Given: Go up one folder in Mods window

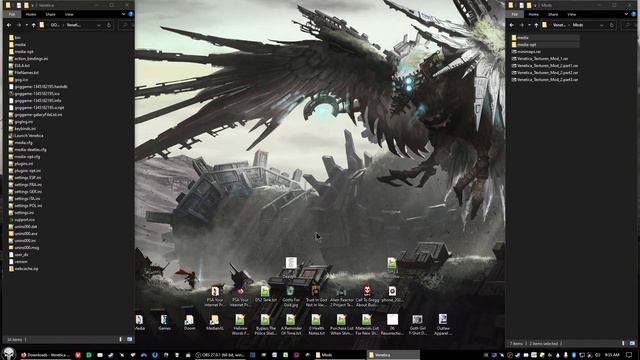Looking at the screenshot, I should [x=536, y=25].
